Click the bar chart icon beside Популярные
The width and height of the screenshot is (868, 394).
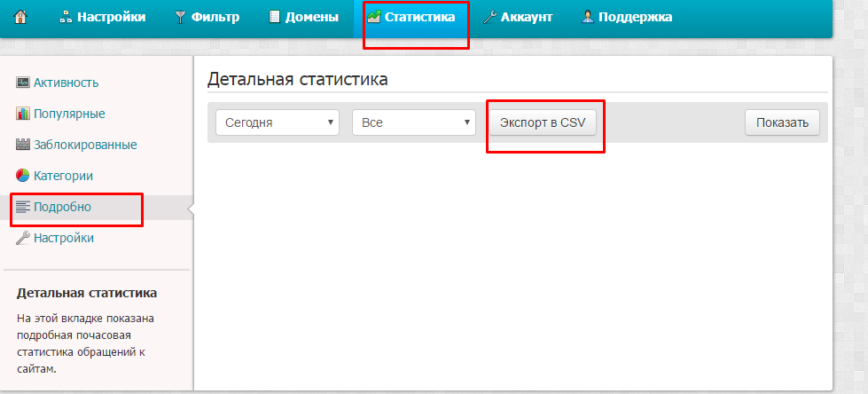[23, 114]
